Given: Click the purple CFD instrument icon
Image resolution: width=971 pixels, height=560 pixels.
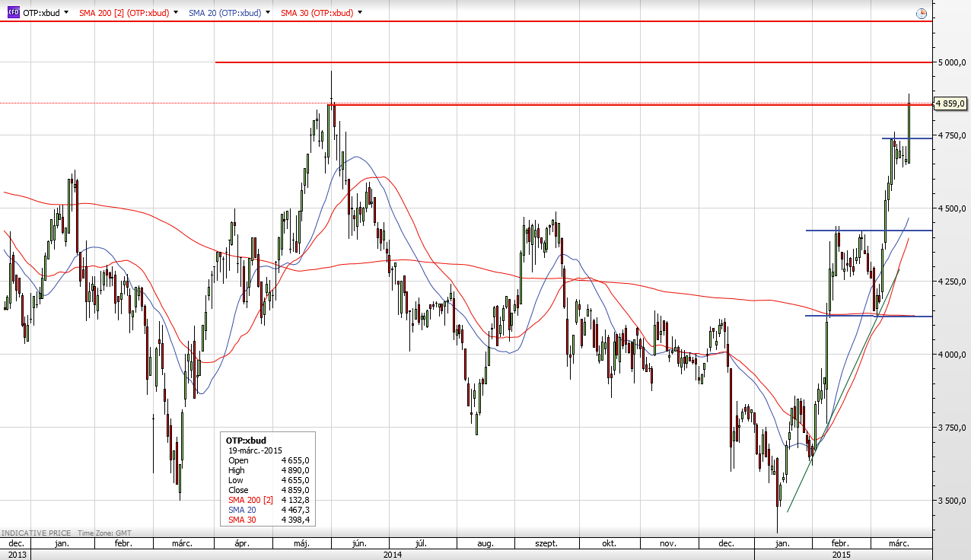Looking at the screenshot, I should 13,12.
